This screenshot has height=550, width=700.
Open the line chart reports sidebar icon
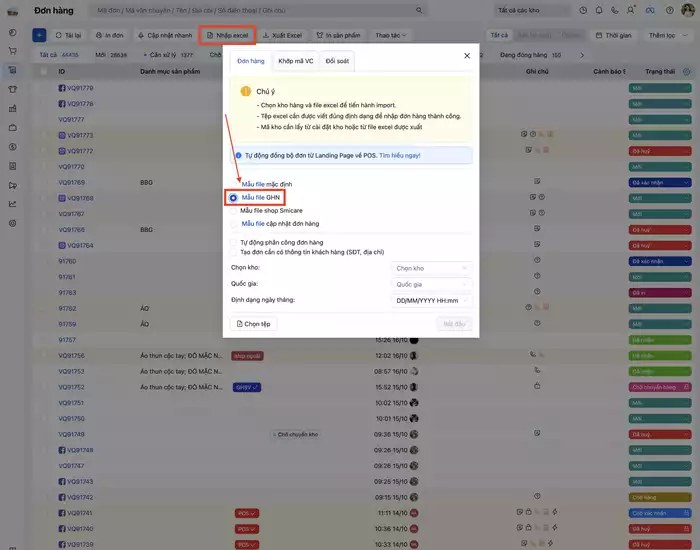click(x=12, y=203)
